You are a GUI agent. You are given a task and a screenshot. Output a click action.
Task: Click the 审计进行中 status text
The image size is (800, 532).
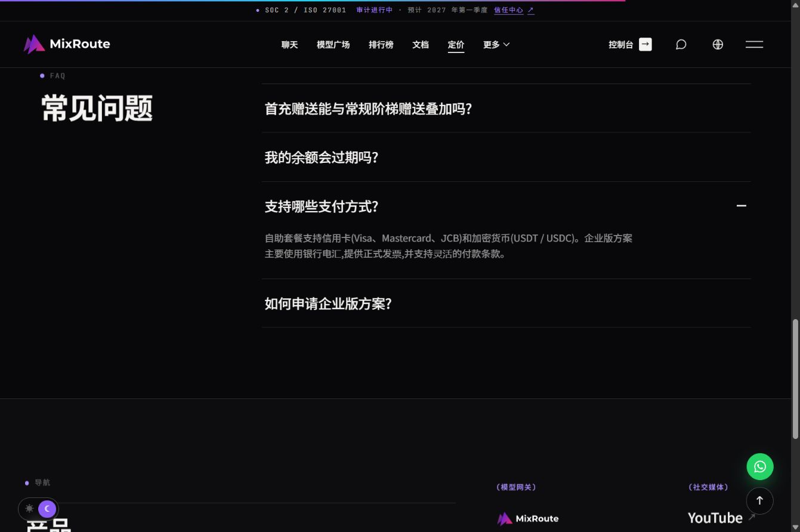click(375, 10)
